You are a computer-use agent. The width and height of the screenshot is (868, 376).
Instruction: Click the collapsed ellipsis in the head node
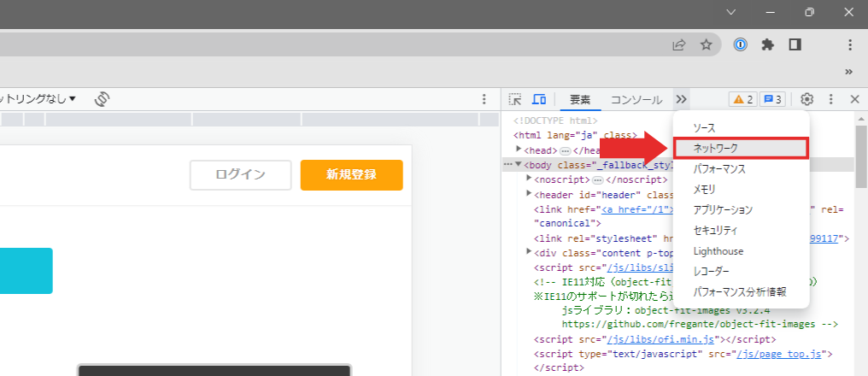pyautogui.click(x=566, y=150)
